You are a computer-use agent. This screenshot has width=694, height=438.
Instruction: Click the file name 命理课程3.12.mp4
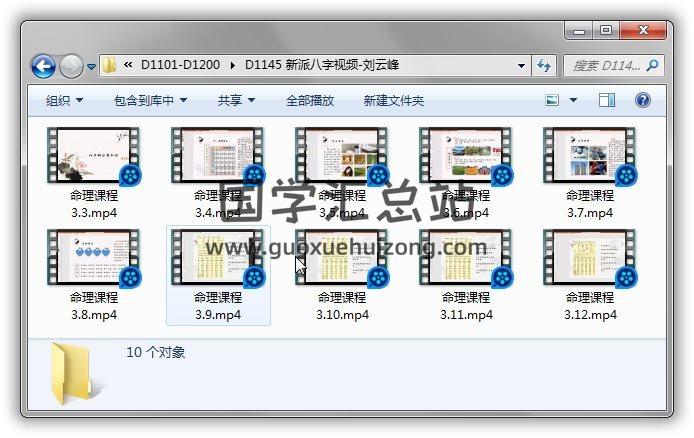(x=590, y=306)
